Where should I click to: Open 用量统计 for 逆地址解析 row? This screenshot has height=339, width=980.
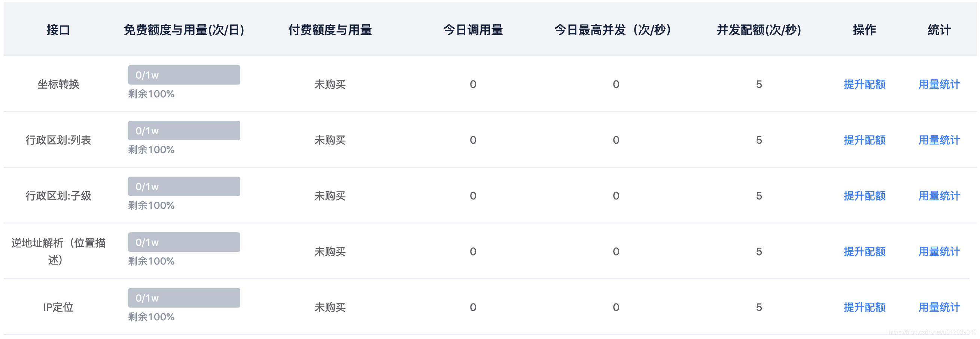pyautogui.click(x=939, y=251)
